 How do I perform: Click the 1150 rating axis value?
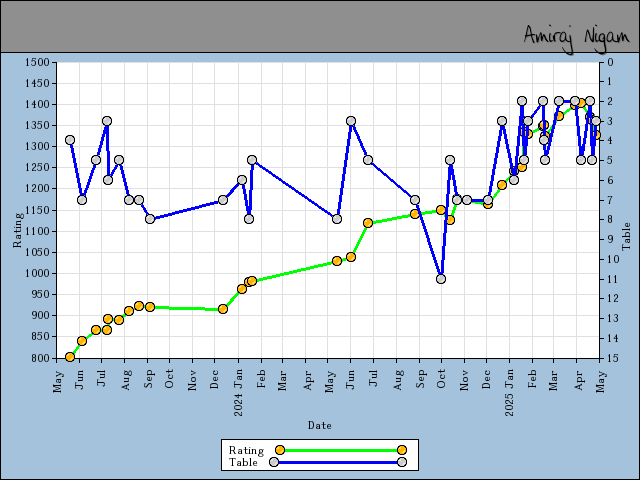coord(37,210)
